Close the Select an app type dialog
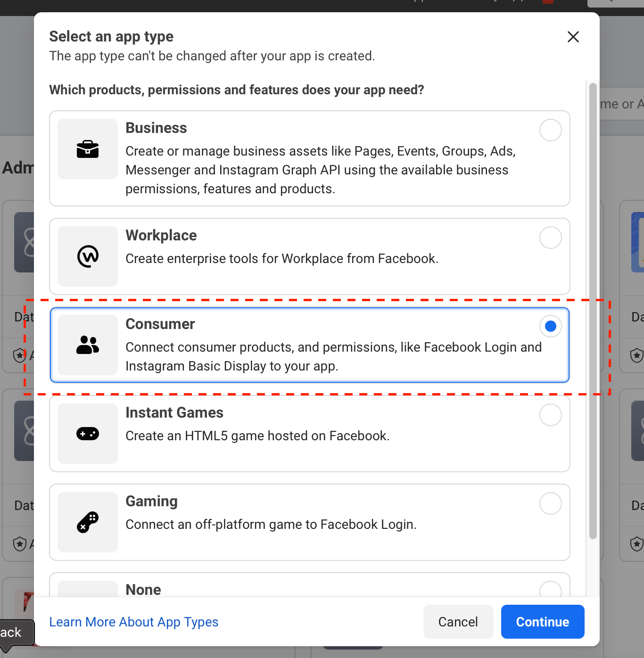Screen dimensions: 644x658 tap(573, 37)
